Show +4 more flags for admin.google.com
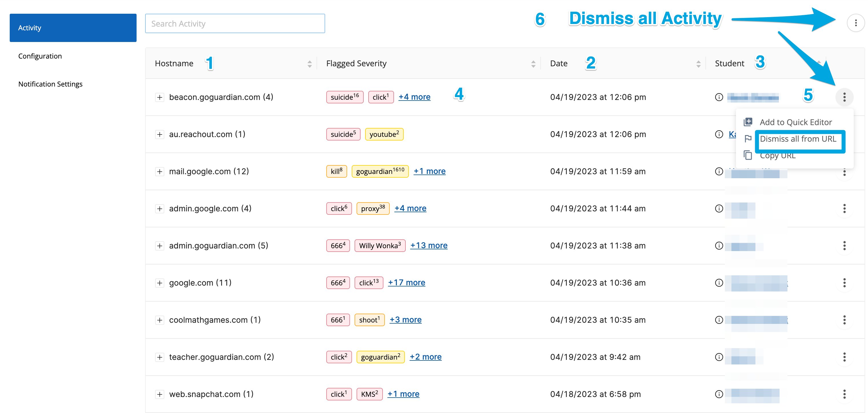 pos(410,208)
